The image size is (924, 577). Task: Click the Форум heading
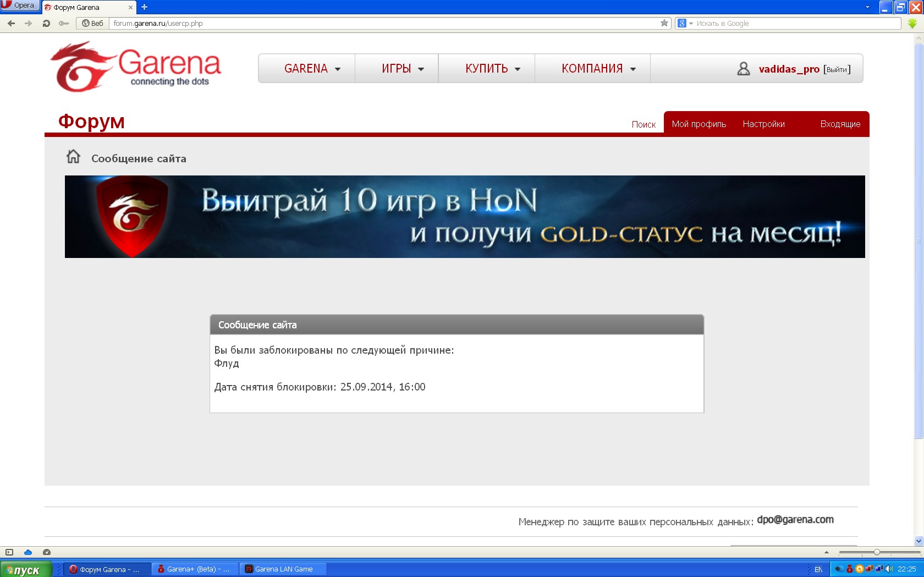(91, 121)
